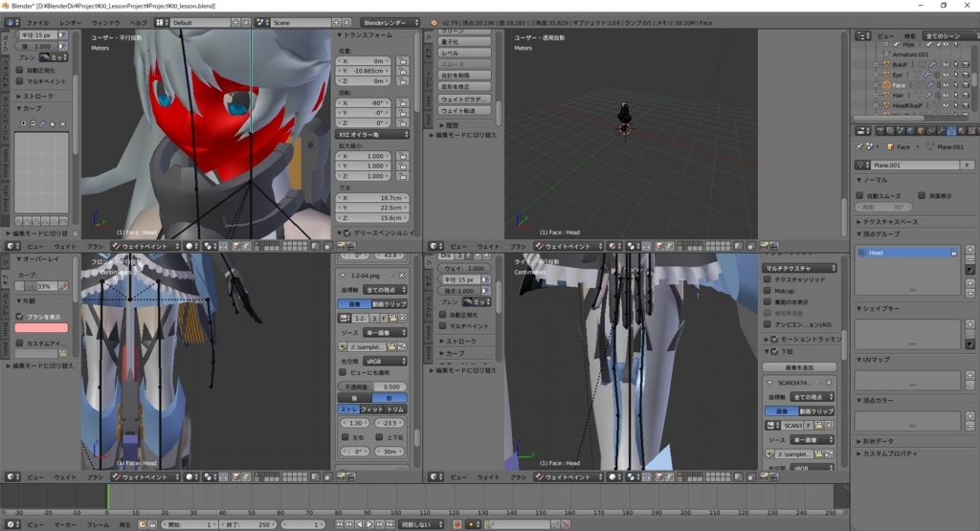The height and width of the screenshot is (531, 980).
Task: Click ウェイト転送 button
Action: [464, 111]
